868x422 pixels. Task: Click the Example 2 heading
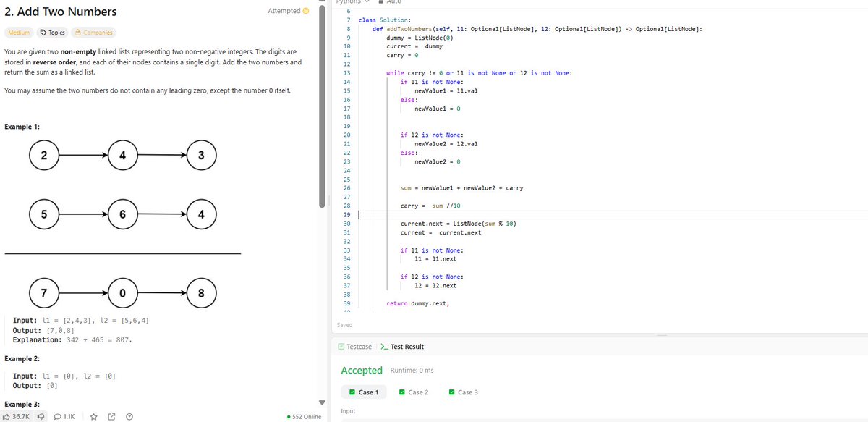coord(22,359)
